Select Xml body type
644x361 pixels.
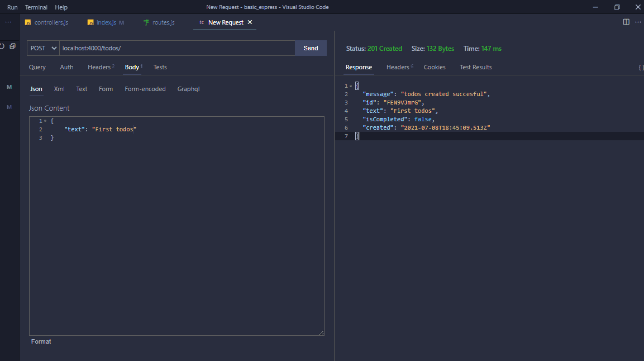(x=59, y=89)
